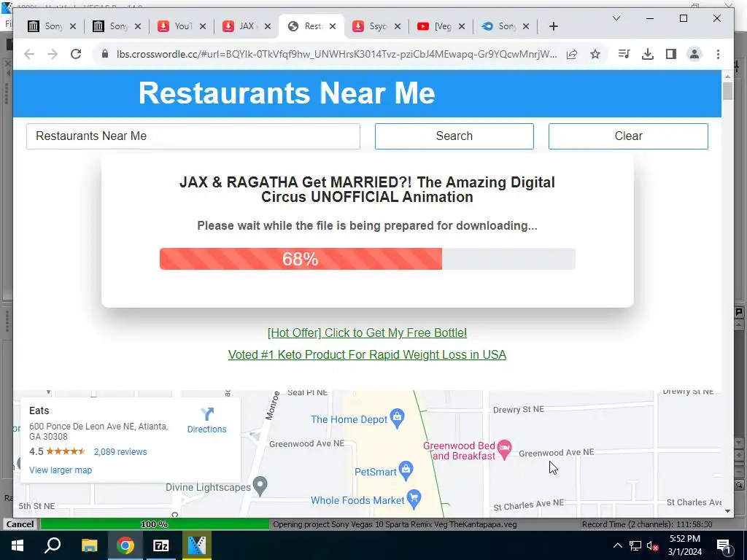747x560 pixels.
Task: Click the Directions icon on the map card
Action: click(206, 414)
